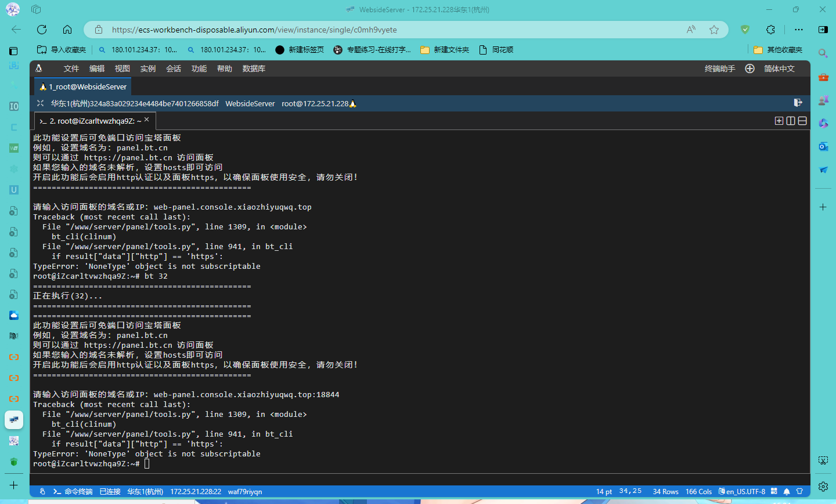
Task: Click the 34 Rows indicator
Action: tap(665, 492)
